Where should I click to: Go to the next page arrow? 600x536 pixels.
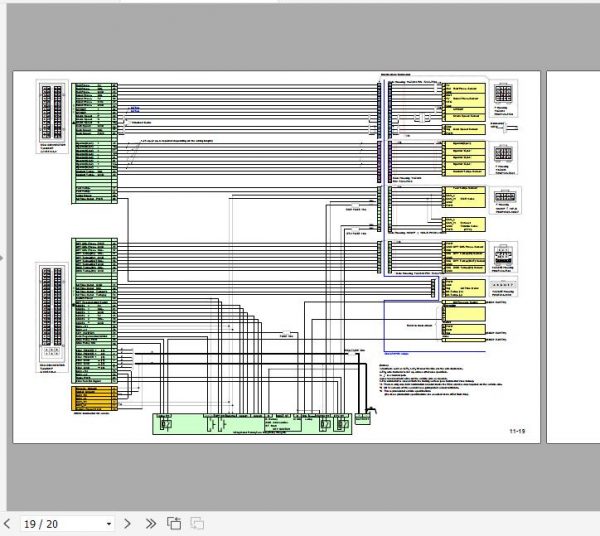click(x=127, y=523)
